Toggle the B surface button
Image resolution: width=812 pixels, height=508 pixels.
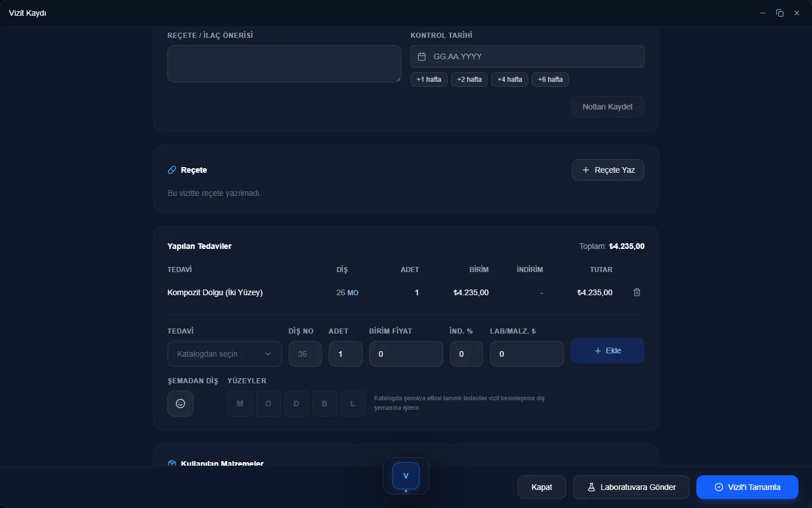tap(325, 404)
